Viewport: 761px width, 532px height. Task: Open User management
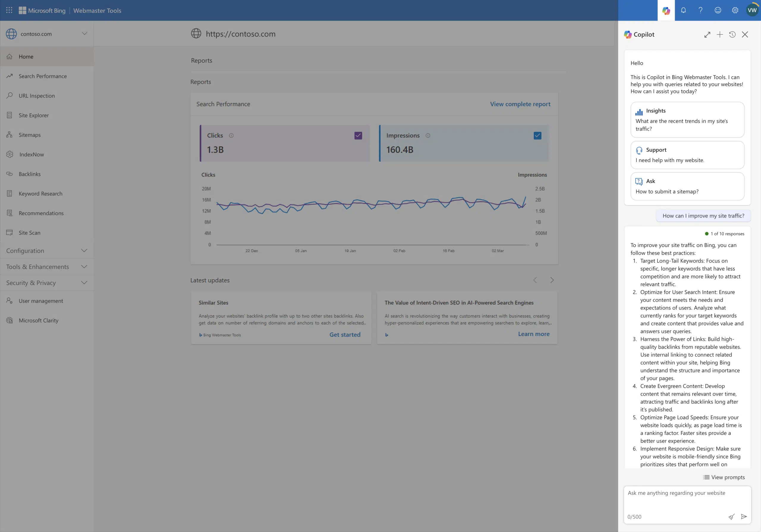click(40, 301)
